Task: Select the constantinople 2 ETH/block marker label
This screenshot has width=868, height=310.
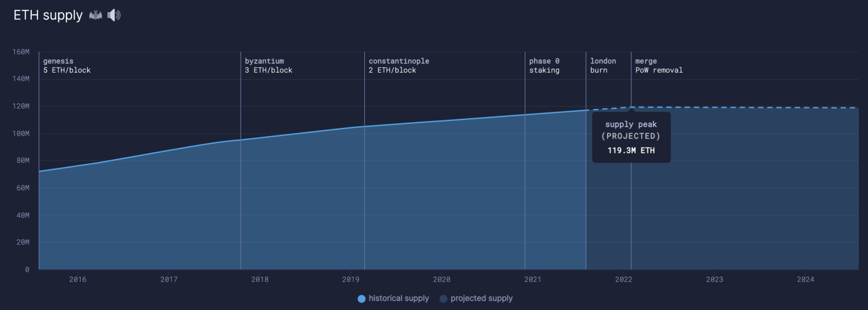Action: (x=399, y=66)
